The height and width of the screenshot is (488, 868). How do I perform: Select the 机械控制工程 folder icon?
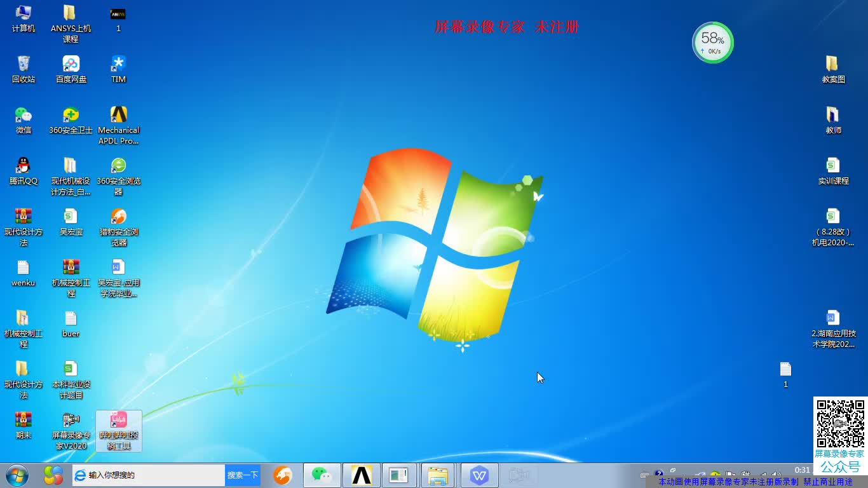[24, 329]
